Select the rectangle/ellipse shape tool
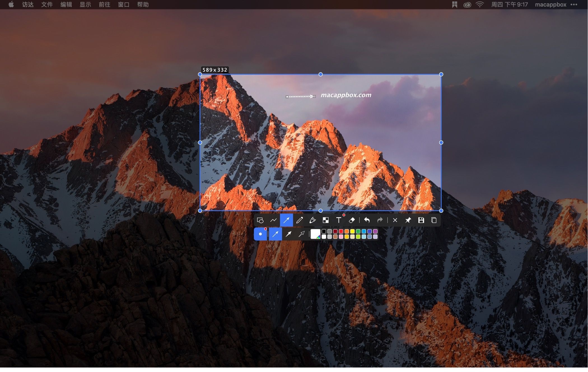This screenshot has height=372, width=588. (260, 220)
